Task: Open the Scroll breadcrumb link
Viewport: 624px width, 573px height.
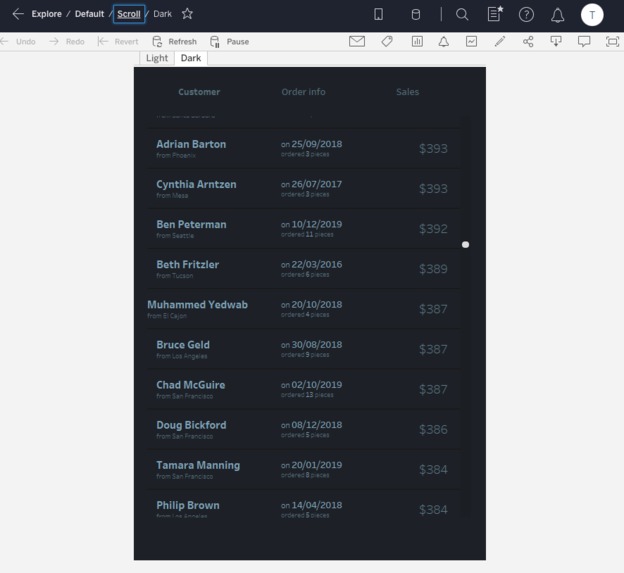Action: (129, 14)
